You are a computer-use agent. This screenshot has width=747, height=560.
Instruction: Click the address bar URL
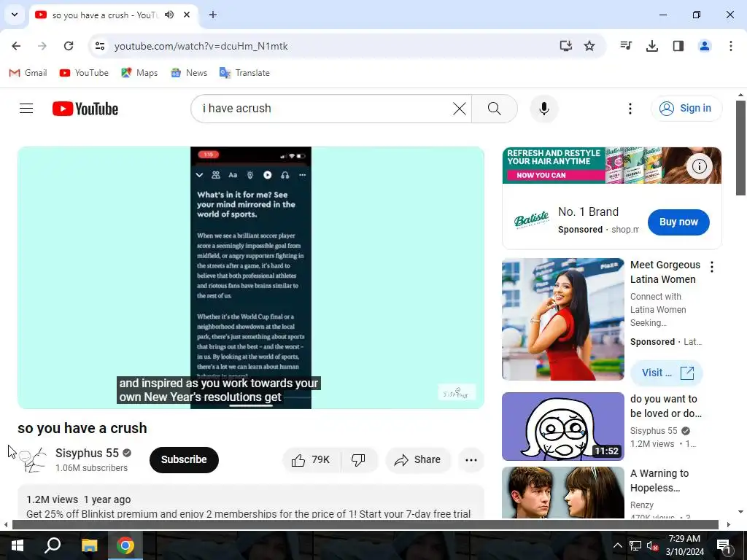tap(201, 46)
